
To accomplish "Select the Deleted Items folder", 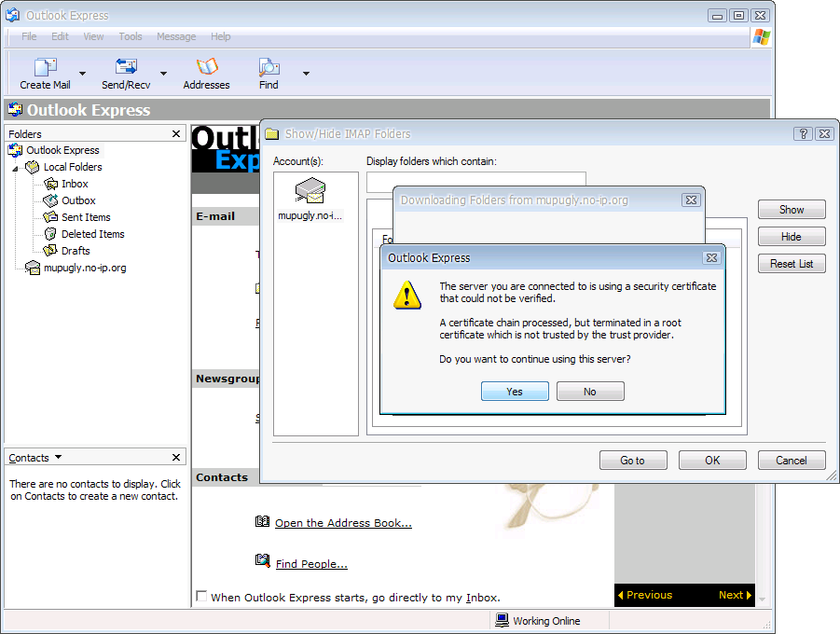I will click(92, 234).
